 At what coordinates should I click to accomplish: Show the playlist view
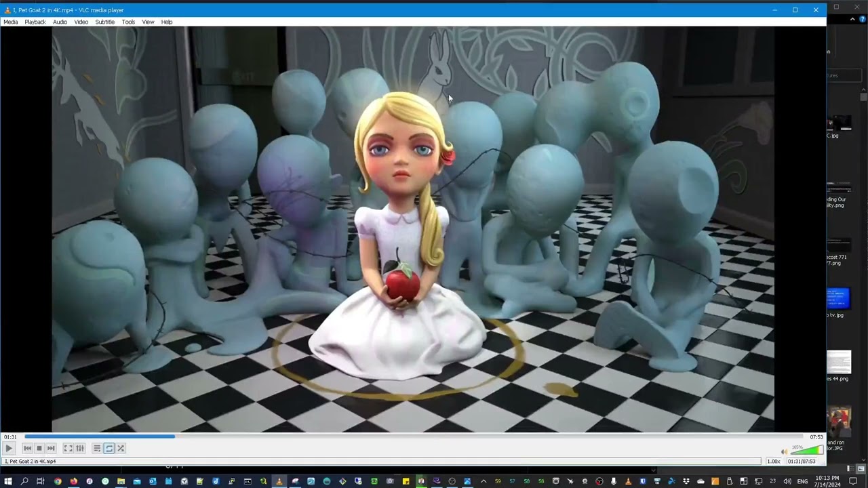click(x=96, y=448)
